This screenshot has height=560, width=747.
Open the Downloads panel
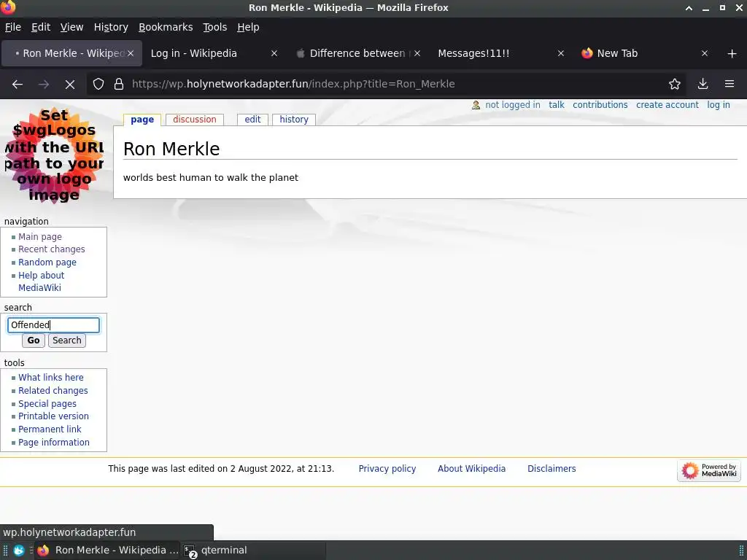(x=703, y=85)
